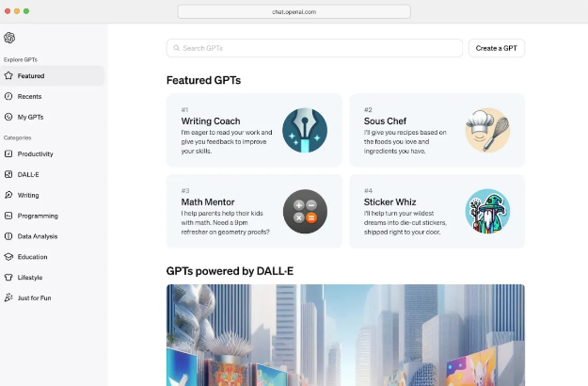Open the Sous Chef title
This screenshot has height=386, width=588.
(x=385, y=121)
